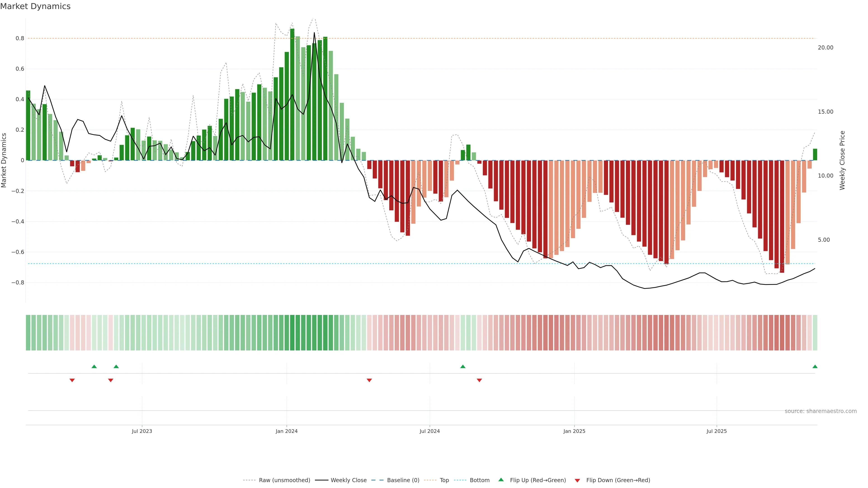This screenshot has height=488, width=868.
Task: Click the tallest dark green bar
Action: 292,94
